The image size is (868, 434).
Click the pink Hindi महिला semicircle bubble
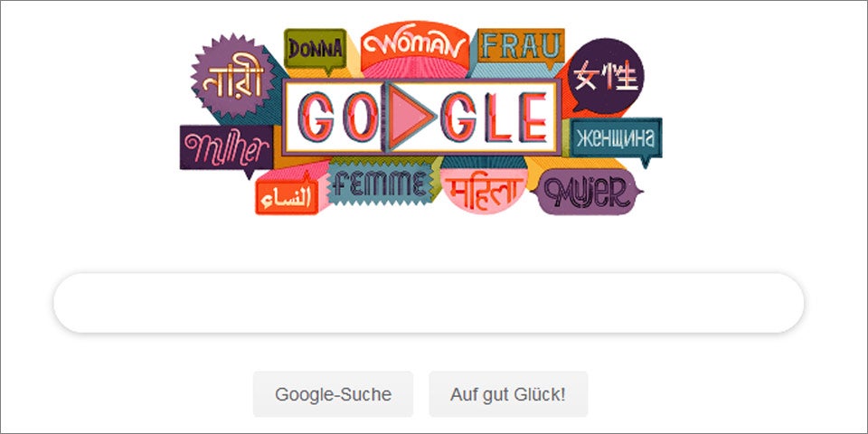pos(483,191)
